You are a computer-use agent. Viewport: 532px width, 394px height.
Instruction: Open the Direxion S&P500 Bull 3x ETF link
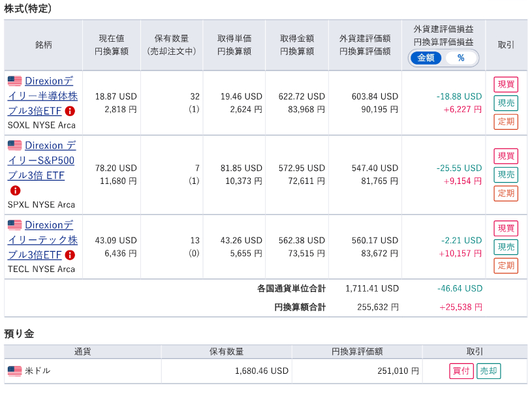42,160
